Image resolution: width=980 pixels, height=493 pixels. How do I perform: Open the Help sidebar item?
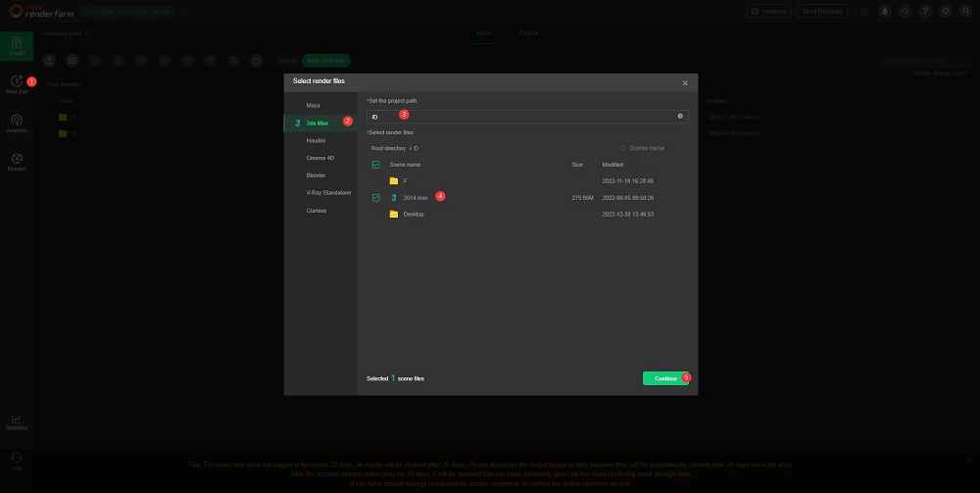pyautogui.click(x=17, y=461)
